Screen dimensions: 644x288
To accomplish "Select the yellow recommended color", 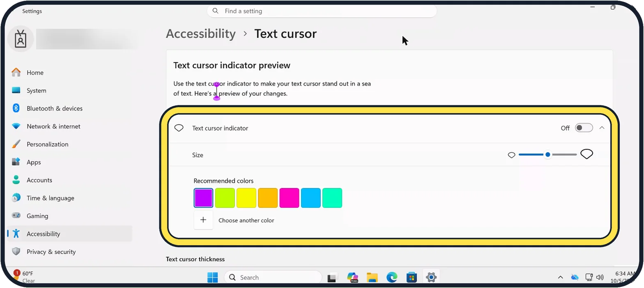I will pos(246,198).
